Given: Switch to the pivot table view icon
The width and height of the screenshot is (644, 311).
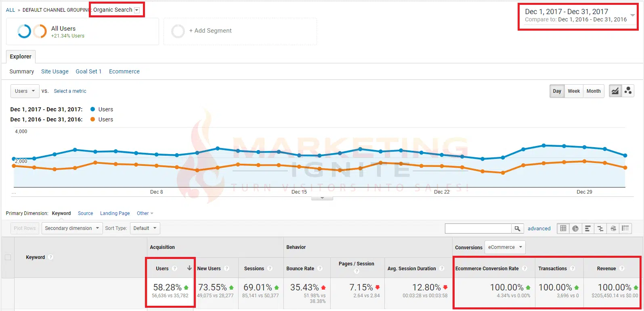Looking at the screenshot, I should 625,228.
